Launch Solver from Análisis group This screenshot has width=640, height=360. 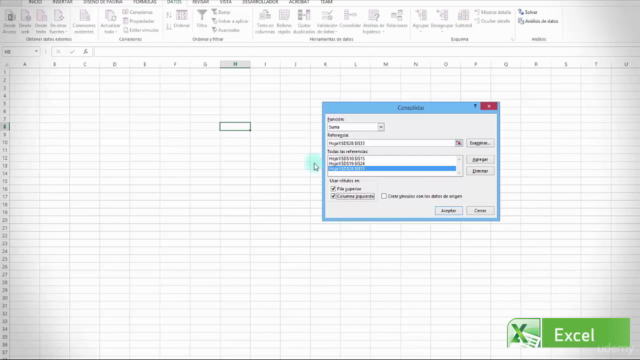click(528, 12)
